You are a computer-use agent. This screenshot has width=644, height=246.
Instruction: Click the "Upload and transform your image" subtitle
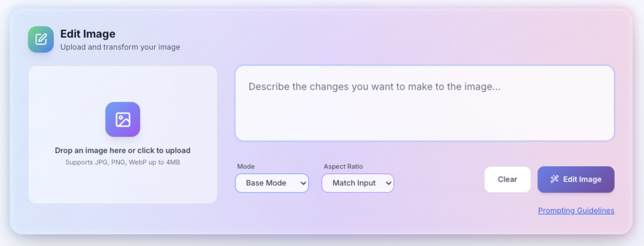coord(120,47)
